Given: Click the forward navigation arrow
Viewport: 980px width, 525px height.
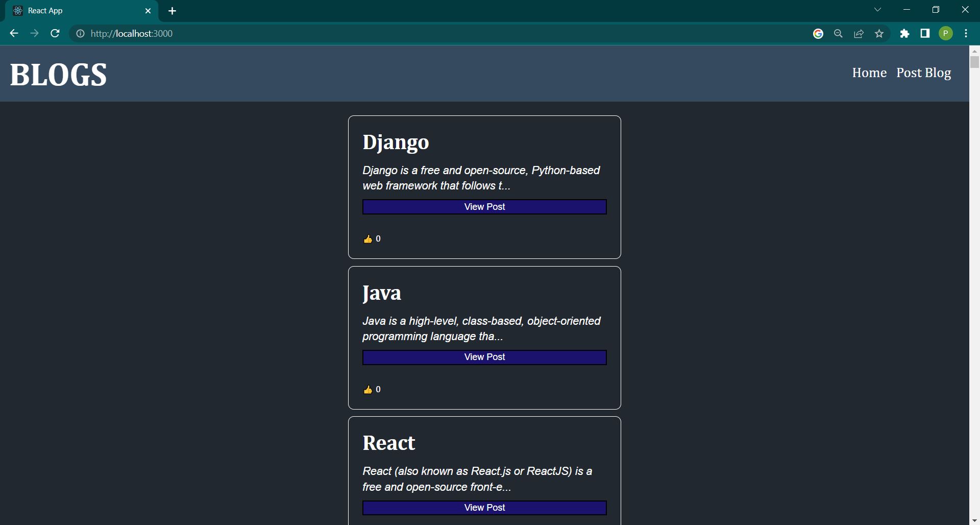Looking at the screenshot, I should tap(34, 33).
